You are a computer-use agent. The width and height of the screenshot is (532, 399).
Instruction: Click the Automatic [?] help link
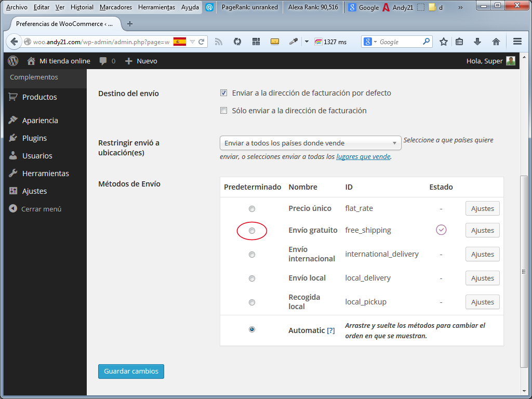[x=331, y=330]
